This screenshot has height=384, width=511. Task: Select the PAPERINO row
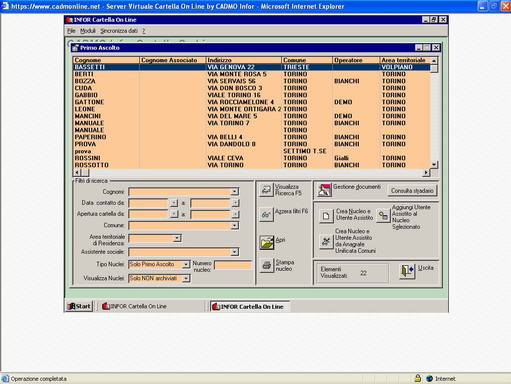point(251,137)
